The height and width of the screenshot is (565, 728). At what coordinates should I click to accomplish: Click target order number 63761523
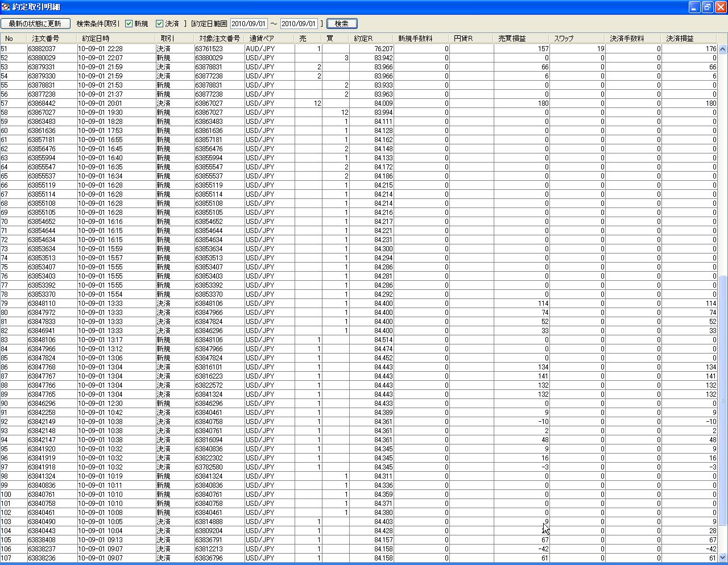point(209,49)
